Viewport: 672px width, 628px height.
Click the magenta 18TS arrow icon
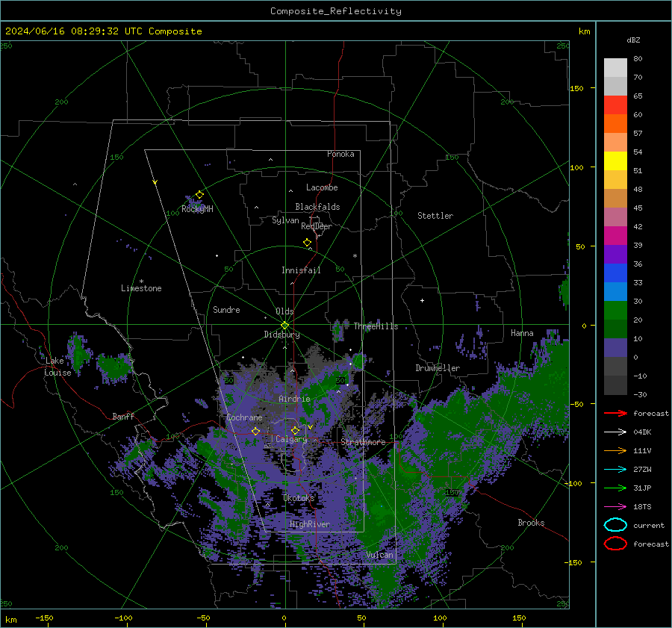click(615, 506)
